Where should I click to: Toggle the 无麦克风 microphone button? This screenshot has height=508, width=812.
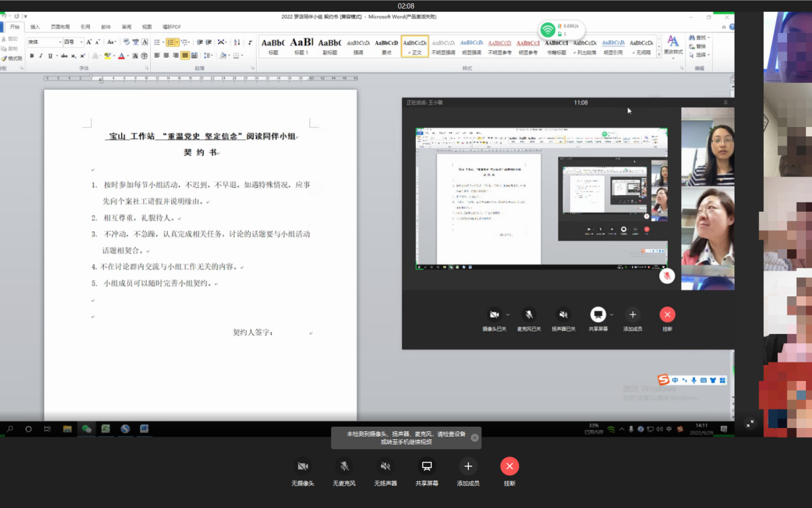coord(344,466)
